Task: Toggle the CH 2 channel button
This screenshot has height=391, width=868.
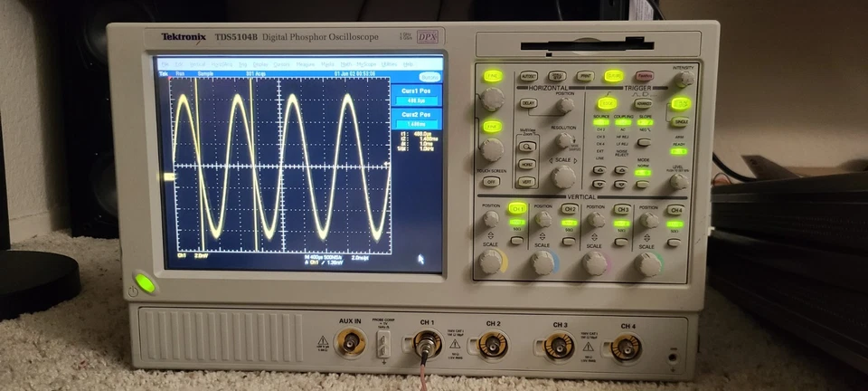Action: click(569, 209)
